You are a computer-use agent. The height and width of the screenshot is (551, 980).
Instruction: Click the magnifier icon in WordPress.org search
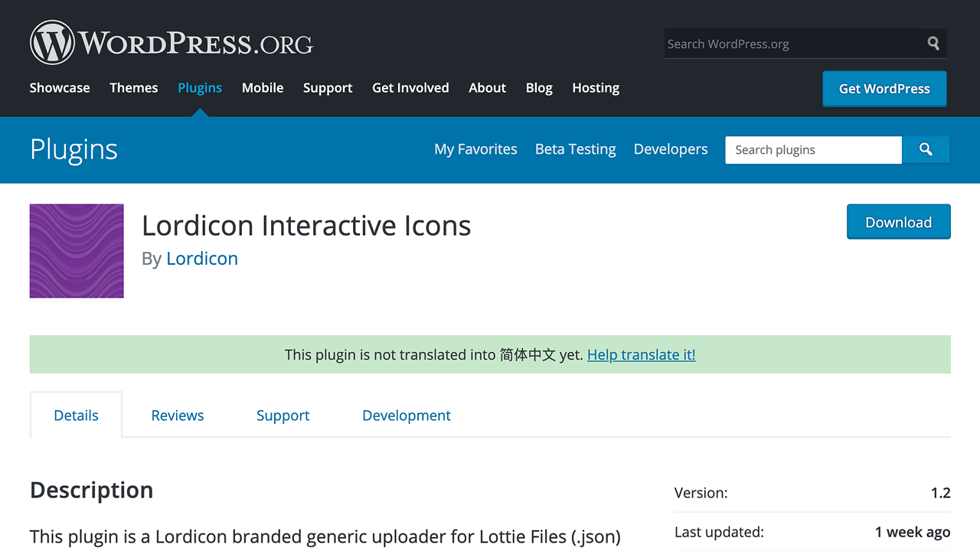click(x=933, y=44)
